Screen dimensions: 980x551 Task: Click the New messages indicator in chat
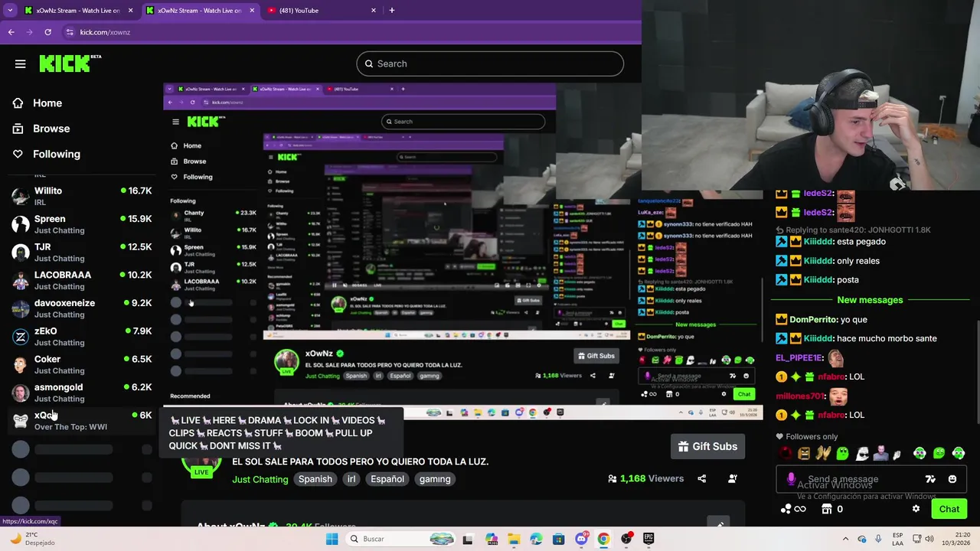click(870, 300)
